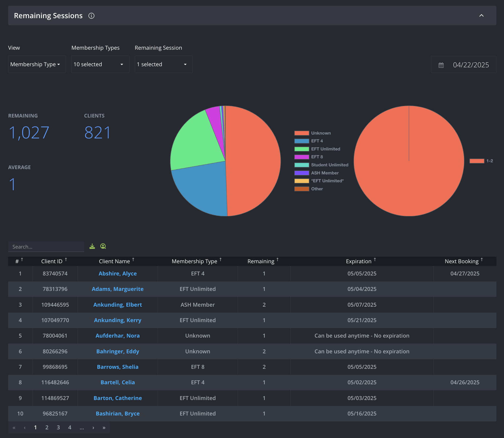Sort by Membership Type column arrow
Image resolution: width=504 pixels, height=438 pixels.
point(221,260)
